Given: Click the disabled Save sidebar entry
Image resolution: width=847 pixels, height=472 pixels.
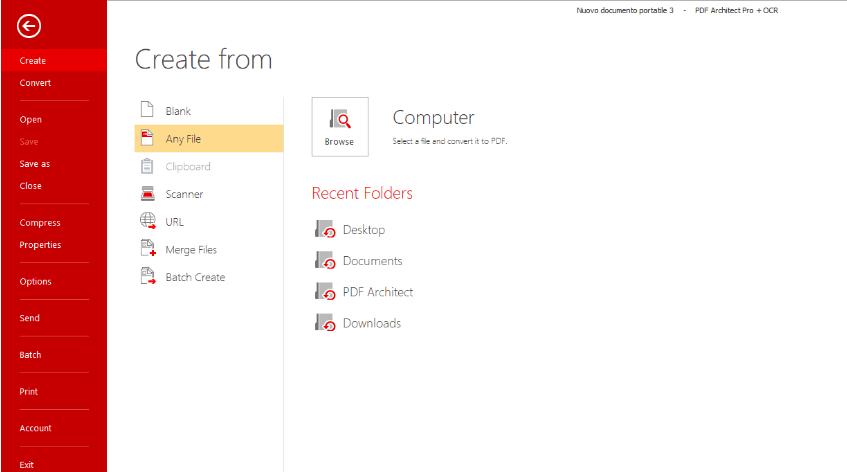Looking at the screenshot, I should pos(29,141).
